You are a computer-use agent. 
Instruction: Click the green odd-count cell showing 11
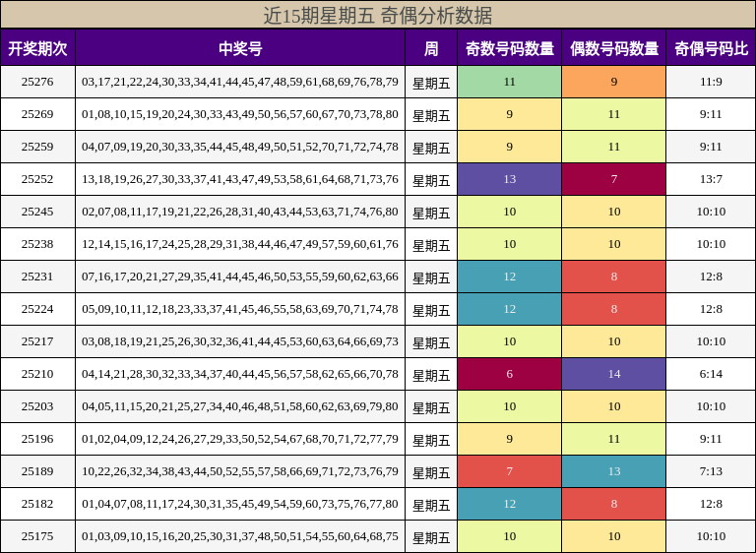tap(509, 82)
